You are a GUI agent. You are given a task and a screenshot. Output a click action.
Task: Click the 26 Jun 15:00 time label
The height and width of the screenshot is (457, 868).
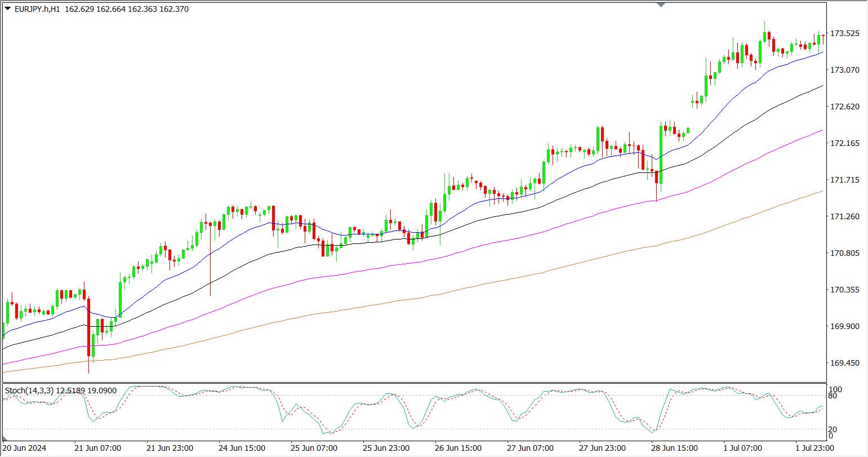459,449
